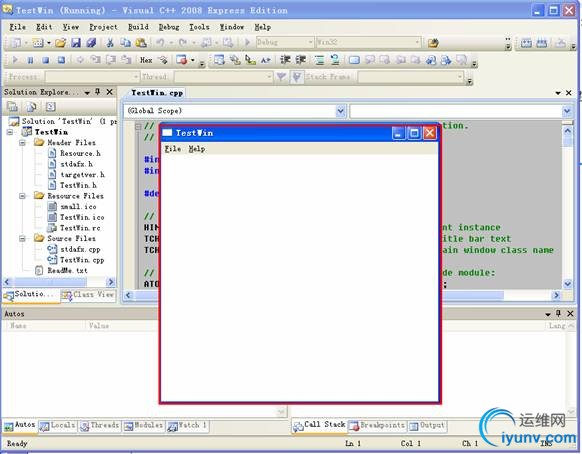Open the Build menu
This screenshot has height=454, width=582.
pyautogui.click(x=138, y=27)
